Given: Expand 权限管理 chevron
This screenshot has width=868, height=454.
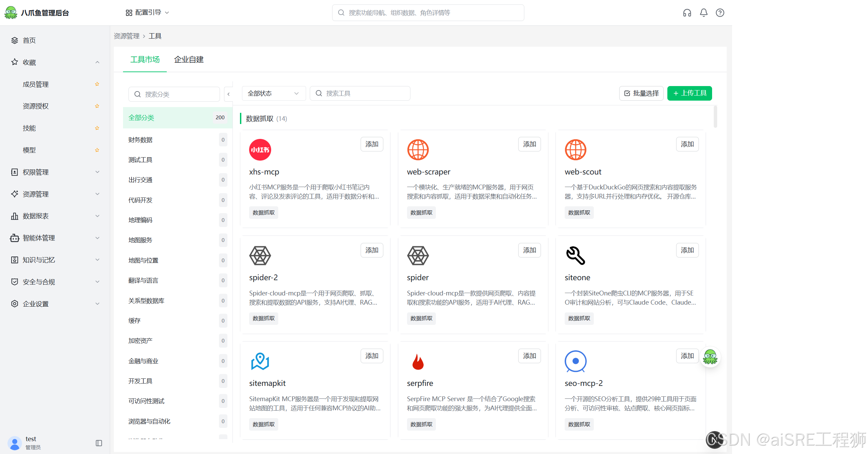Looking at the screenshot, I should [x=97, y=172].
